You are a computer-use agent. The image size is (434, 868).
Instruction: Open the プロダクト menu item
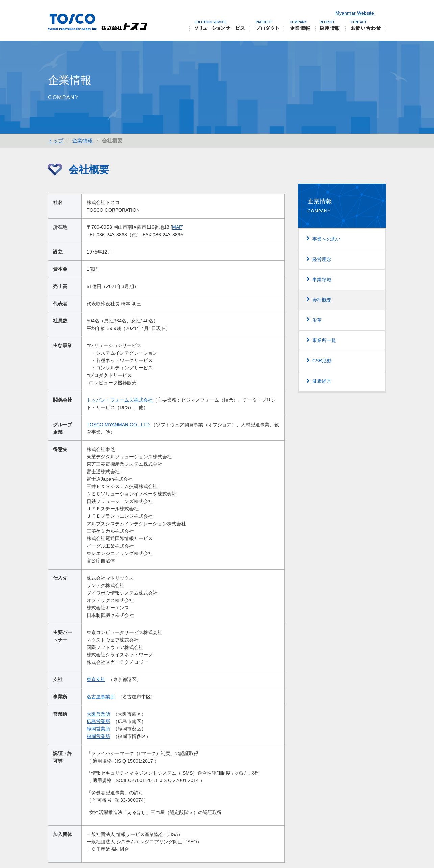point(267,26)
